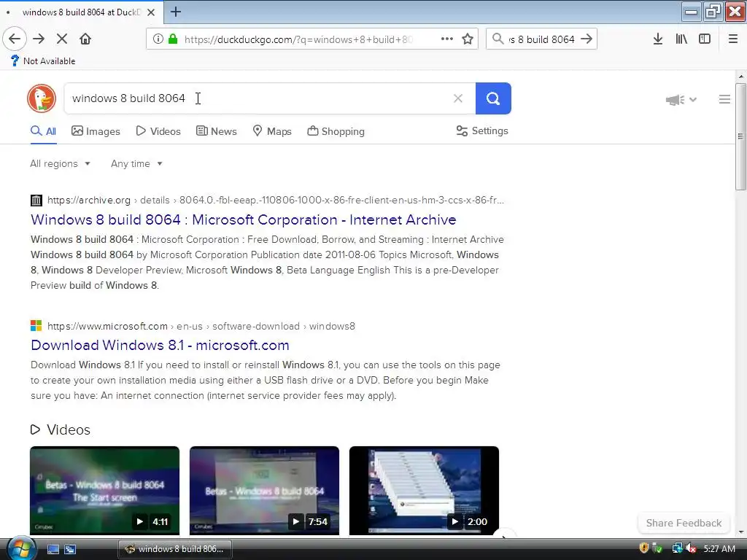
Task: View the secure connection padlock
Action: pos(173,39)
